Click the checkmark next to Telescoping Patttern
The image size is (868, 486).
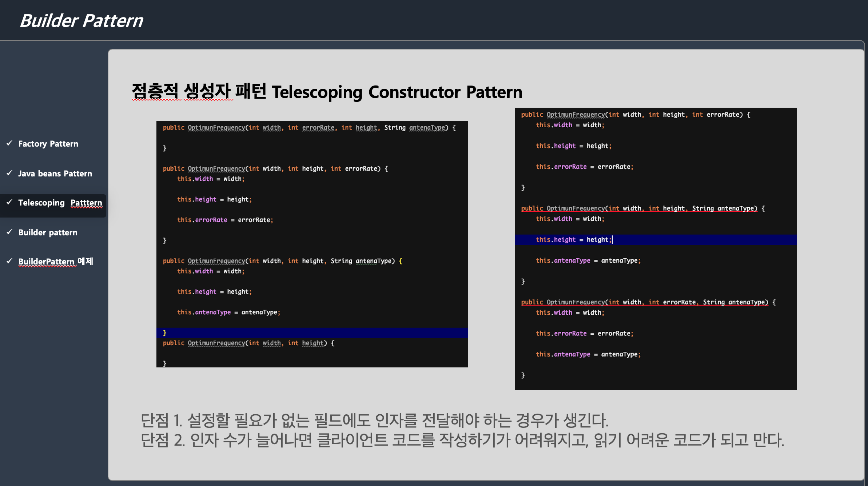click(x=9, y=202)
